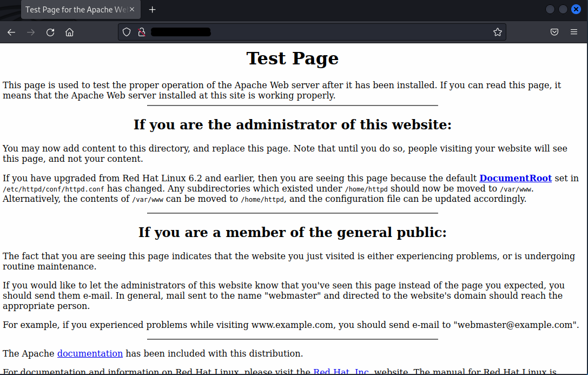Viewport: 588px width, 375px height.
Task: Show the insecure connection padlock info
Action: pos(142,32)
